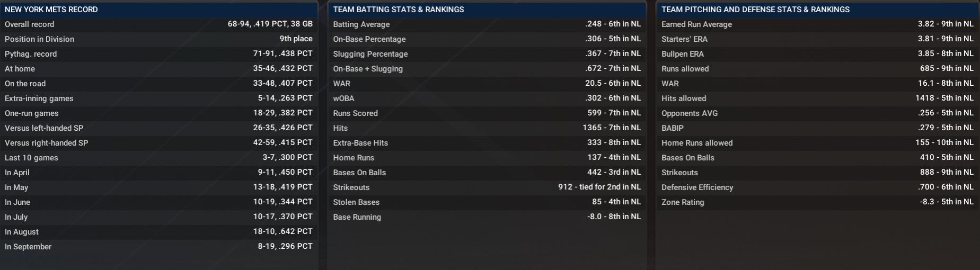Click the Team Batting Stats & Rankings header

(x=399, y=10)
